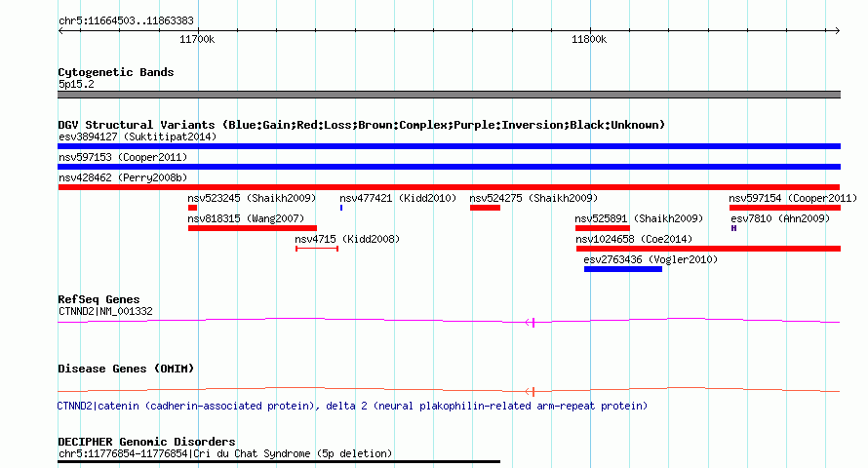Click the DGV Structural Variants track heading
This screenshot has width=868, height=468.
click(362, 125)
